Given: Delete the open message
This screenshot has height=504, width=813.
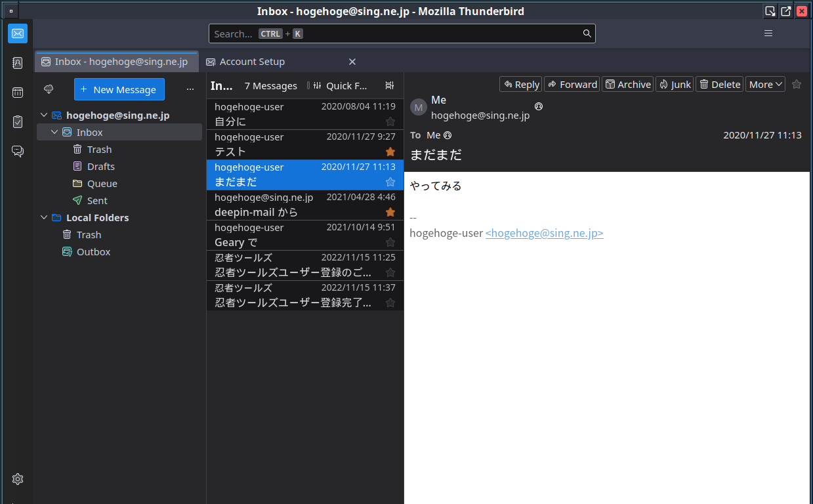Looking at the screenshot, I should click(x=719, y=84).
